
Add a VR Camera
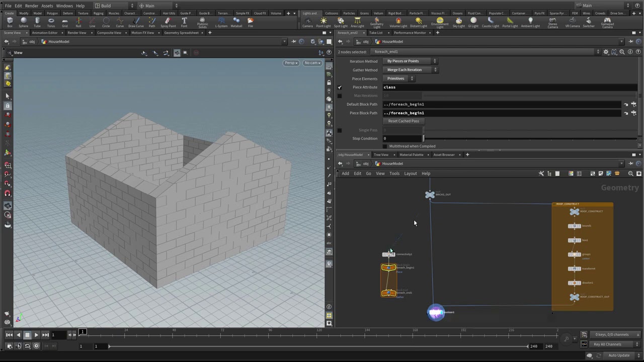coord(573,23)
